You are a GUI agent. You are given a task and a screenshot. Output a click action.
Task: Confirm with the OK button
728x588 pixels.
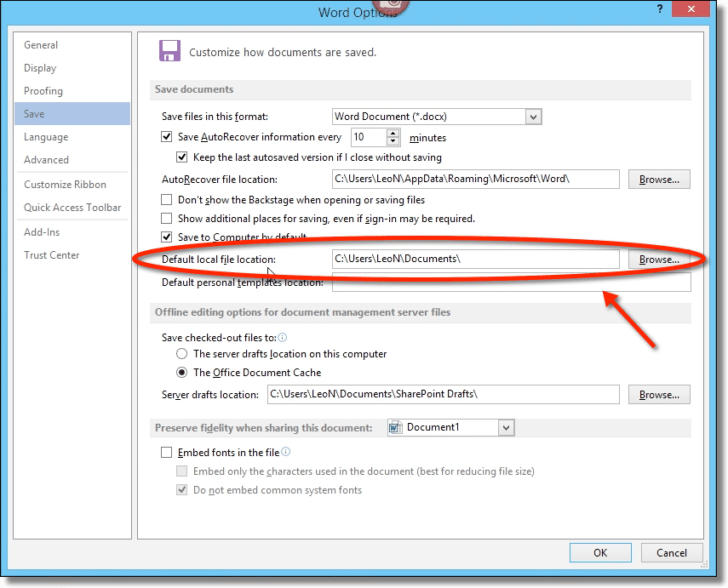coord(600,553)
